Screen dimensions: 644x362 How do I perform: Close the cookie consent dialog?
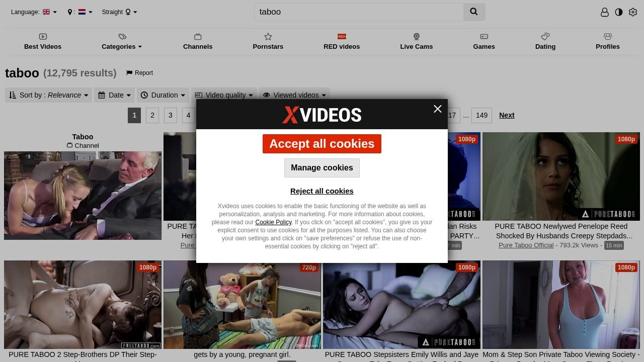pos(438,109)
